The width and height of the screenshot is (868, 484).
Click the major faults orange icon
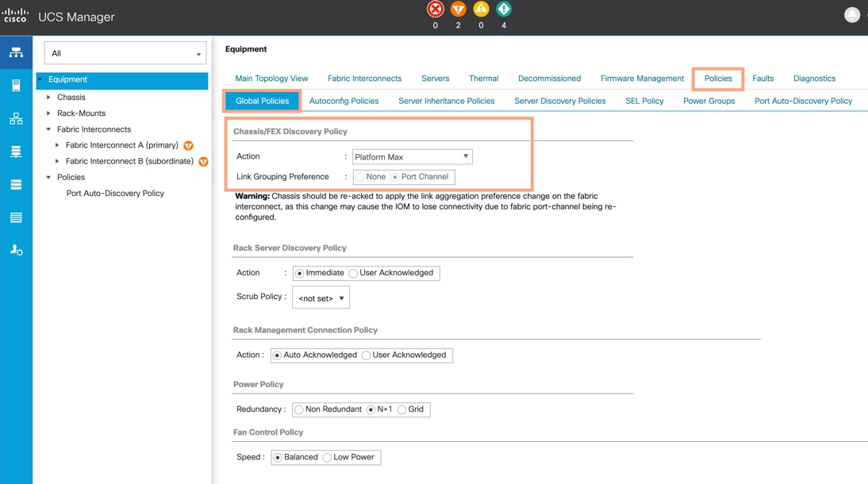(458, 9)
